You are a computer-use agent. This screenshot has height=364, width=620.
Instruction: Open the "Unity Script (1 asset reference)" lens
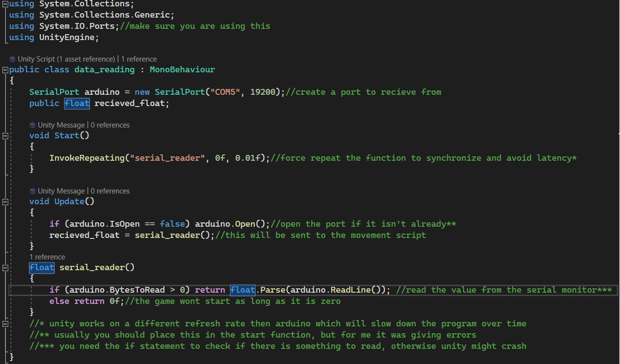tap(66, 59)
